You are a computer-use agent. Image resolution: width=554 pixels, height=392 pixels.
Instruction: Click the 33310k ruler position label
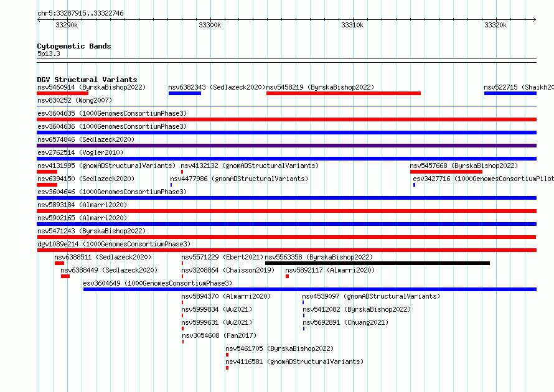(352, 25)
